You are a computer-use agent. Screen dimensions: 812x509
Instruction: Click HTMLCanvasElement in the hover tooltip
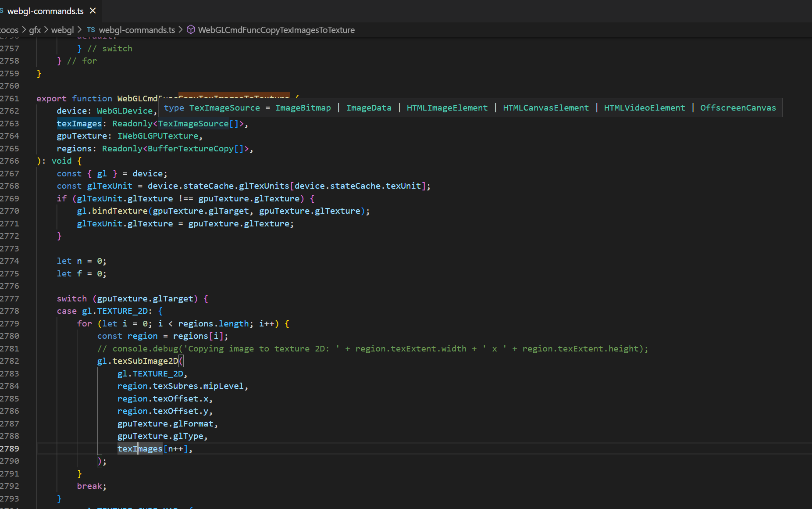click(546, 108)
